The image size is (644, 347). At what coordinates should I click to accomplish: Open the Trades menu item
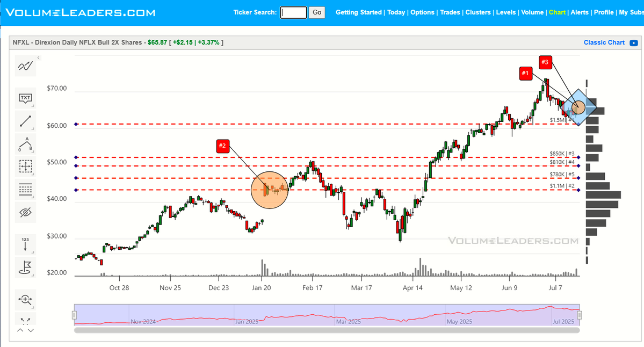(450, 12)
